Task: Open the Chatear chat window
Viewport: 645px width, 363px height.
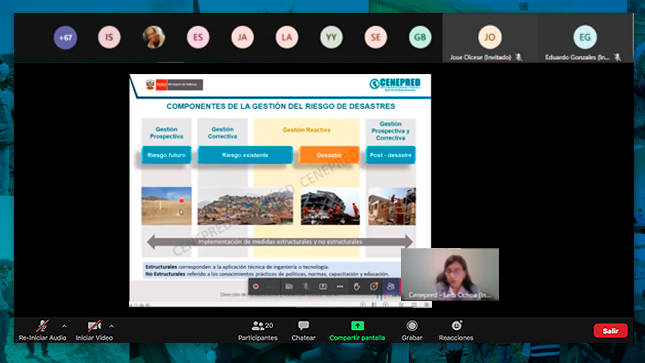Action: (304, 330)
